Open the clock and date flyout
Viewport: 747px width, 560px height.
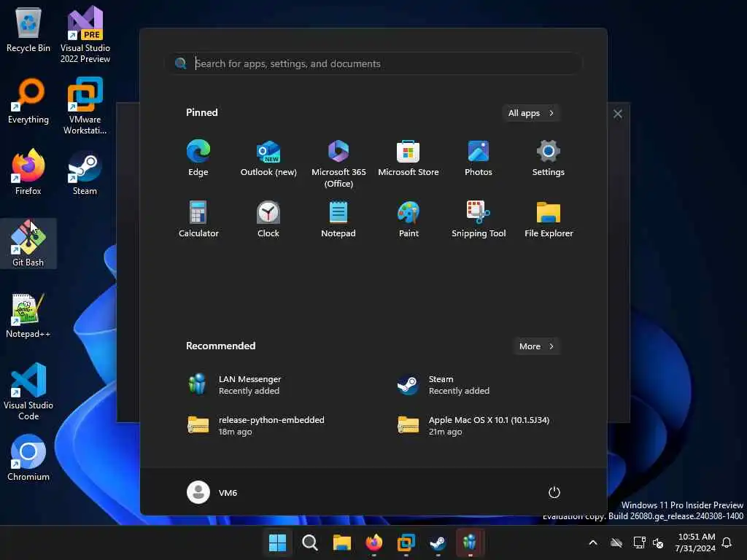[x=695, y=542]
